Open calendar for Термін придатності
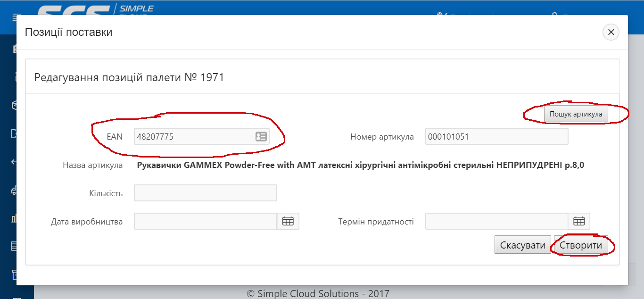644x299 pixels. [579, 221]
